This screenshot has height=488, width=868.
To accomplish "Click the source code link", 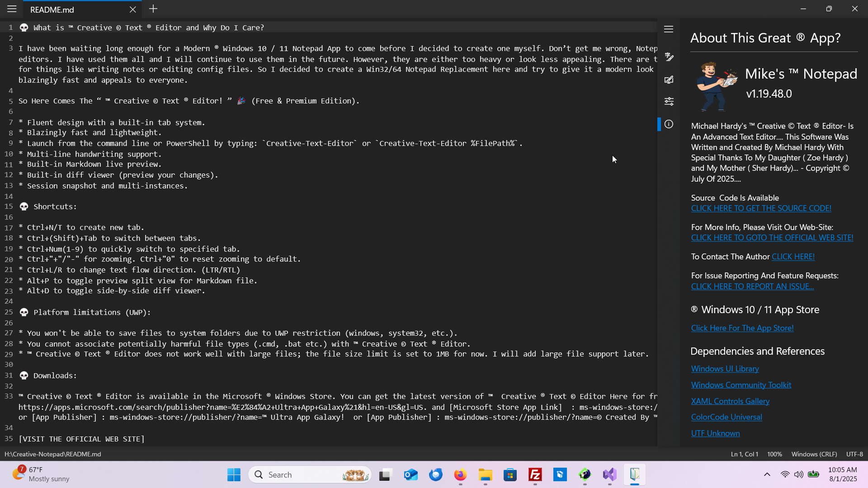I will point(761,208).
